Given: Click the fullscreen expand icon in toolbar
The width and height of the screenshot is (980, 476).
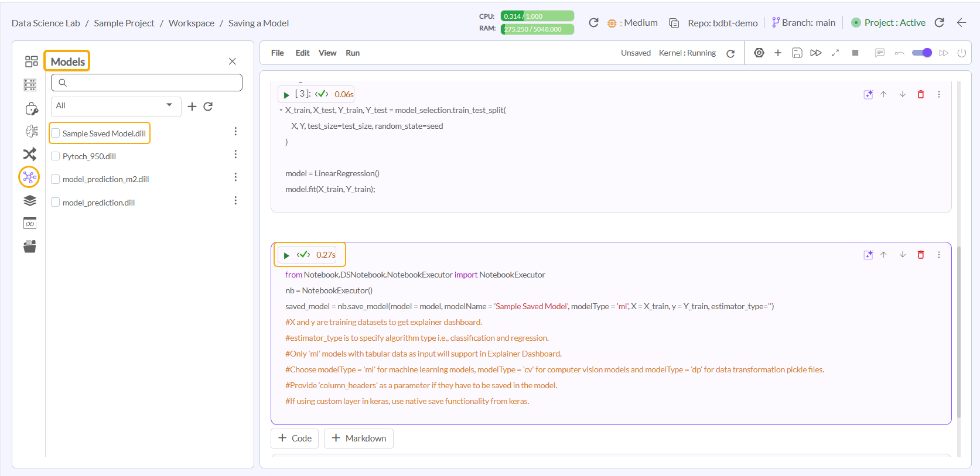Looking at the screenshot, I should point(835,53).
